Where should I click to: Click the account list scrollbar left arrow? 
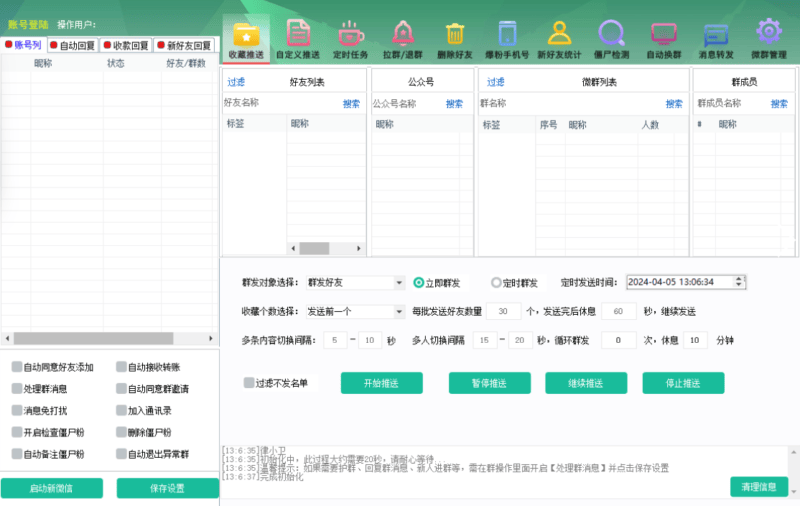[x=7, y=338]
